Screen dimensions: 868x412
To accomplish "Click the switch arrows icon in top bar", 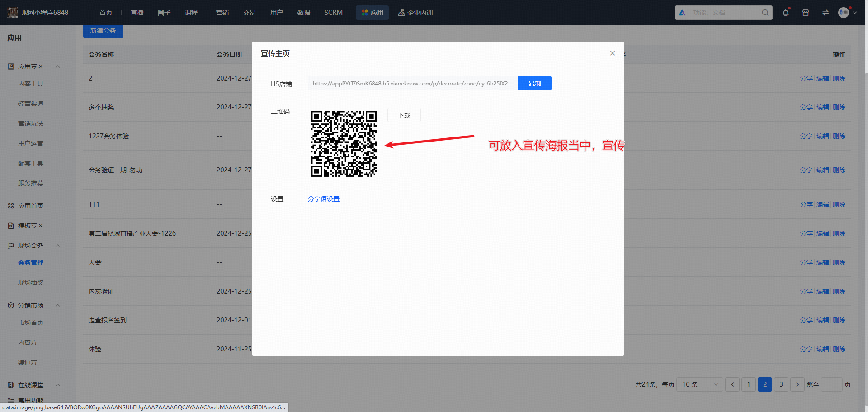I will coord(826,13).
